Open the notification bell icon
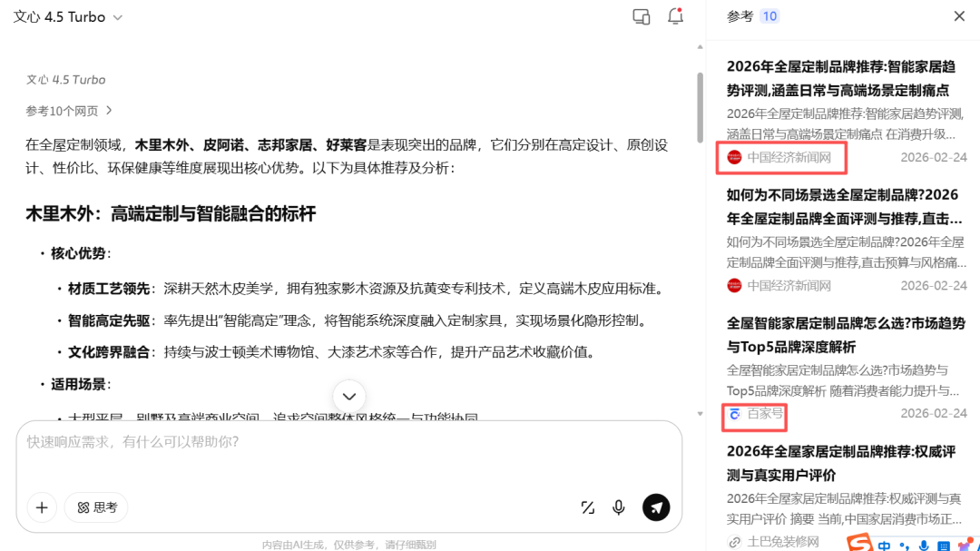 coord(675,16)
